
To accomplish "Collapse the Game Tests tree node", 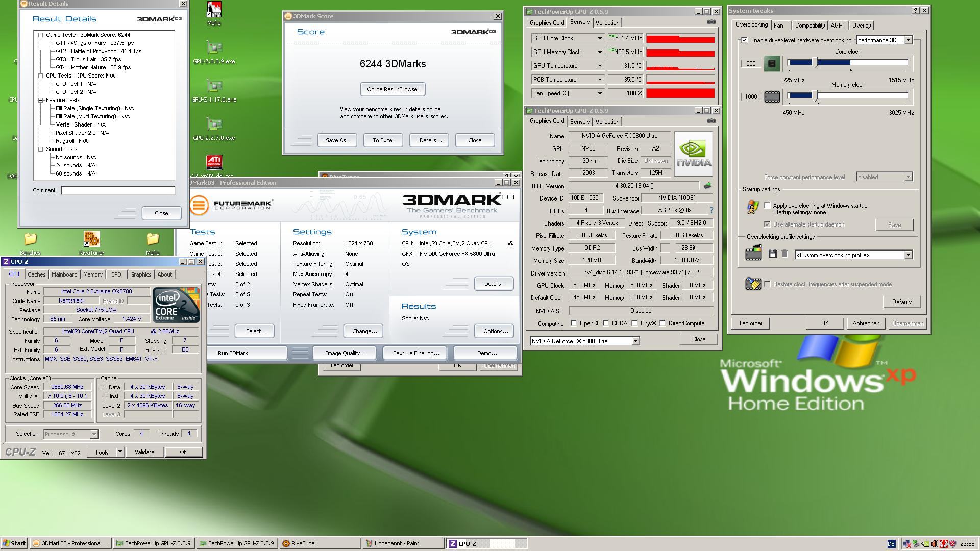I will click(40, 35).
